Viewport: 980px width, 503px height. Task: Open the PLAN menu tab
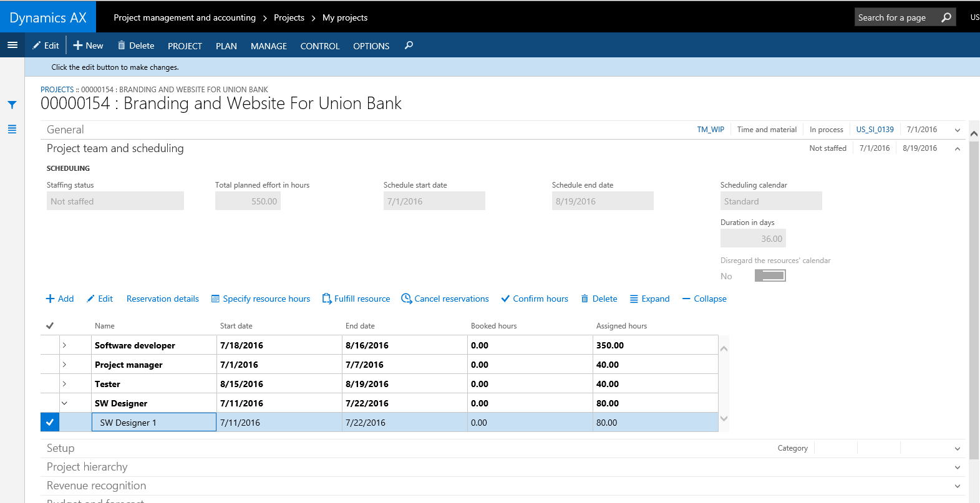pyautogui.click(x=226, y=46)
